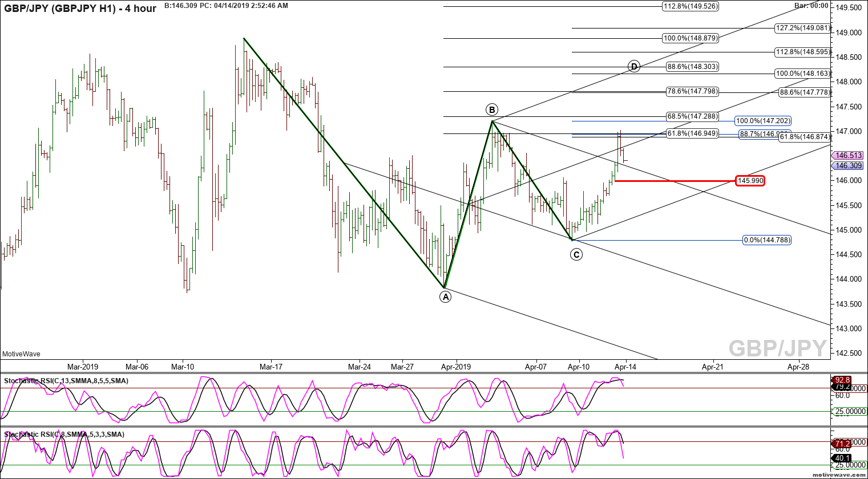Select the 100.0%(148.879) Fibonacci label
The height and width of the screenshot is (479, 868).
[x=691, y=38]
